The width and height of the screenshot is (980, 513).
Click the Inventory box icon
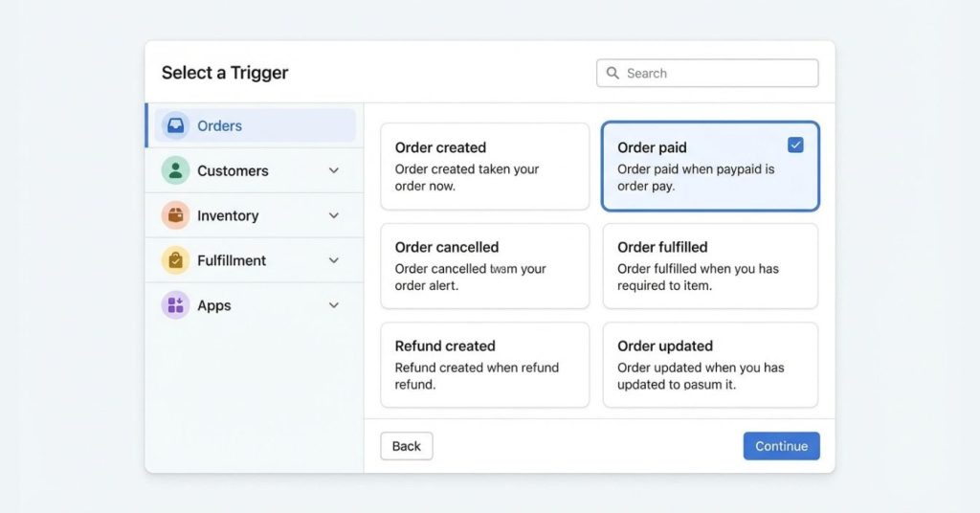(175, 215)
